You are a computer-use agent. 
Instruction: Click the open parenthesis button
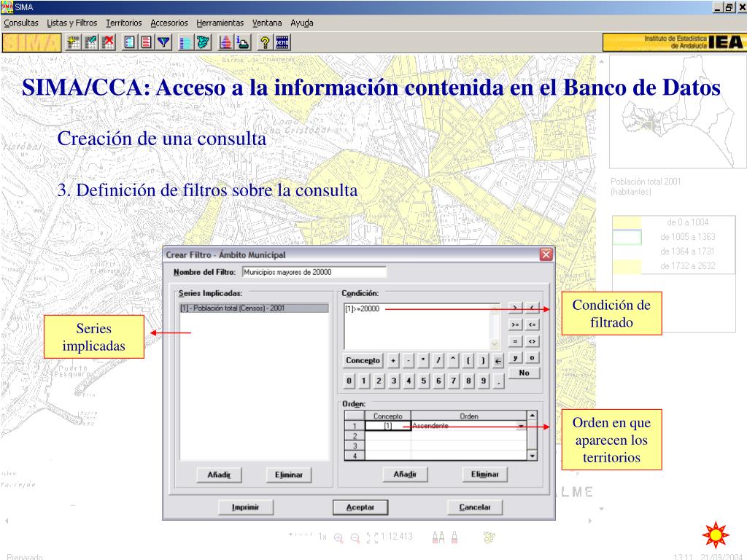tap(468, 361)
